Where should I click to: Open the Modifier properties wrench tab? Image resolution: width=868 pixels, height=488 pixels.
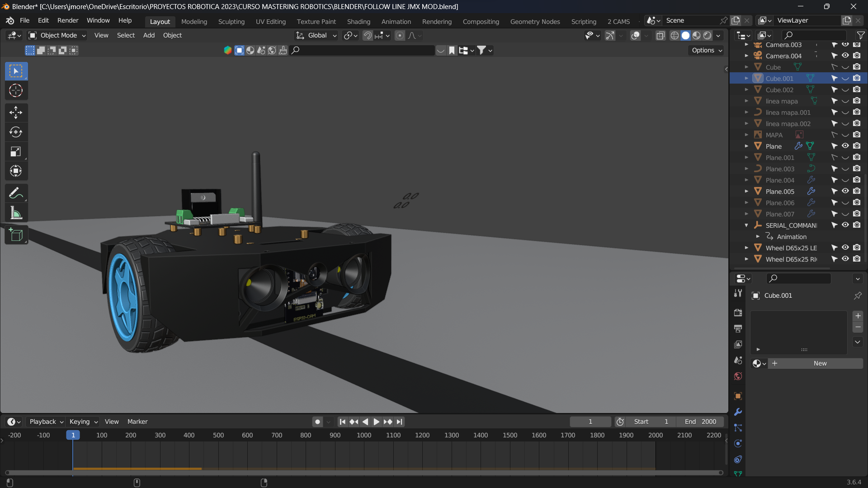point(738,412)
